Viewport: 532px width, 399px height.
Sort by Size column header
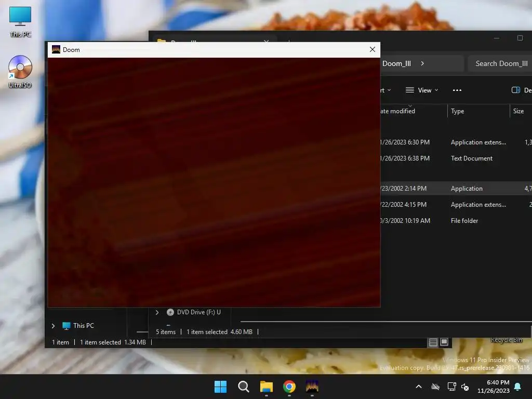click(521, 111)
